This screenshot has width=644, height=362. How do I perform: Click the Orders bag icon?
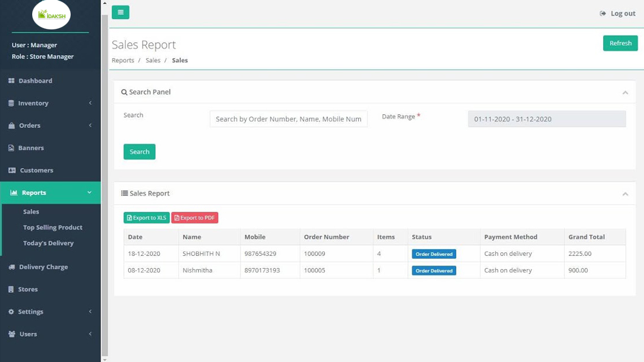pyautogui.click(x=11, y=126)
